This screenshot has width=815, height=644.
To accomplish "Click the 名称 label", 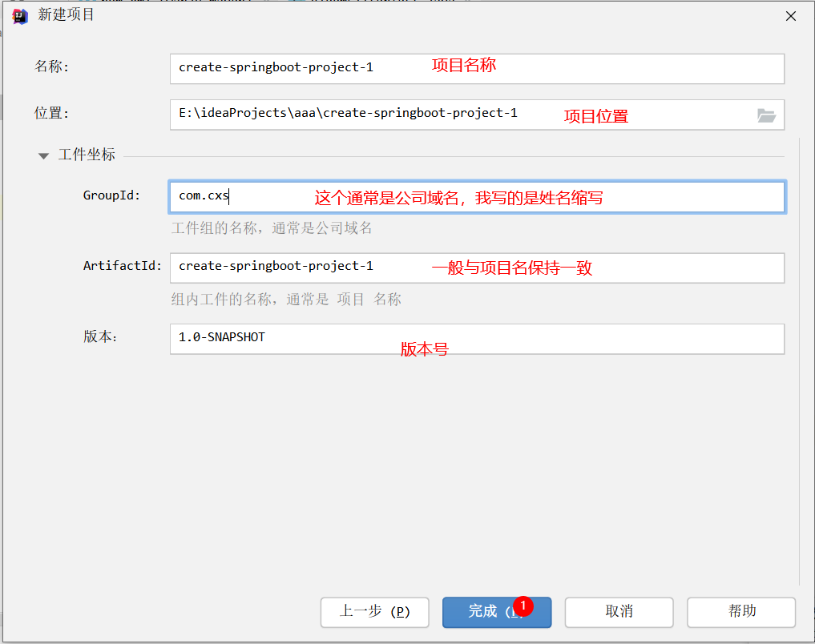I will (x=51, y=67).
